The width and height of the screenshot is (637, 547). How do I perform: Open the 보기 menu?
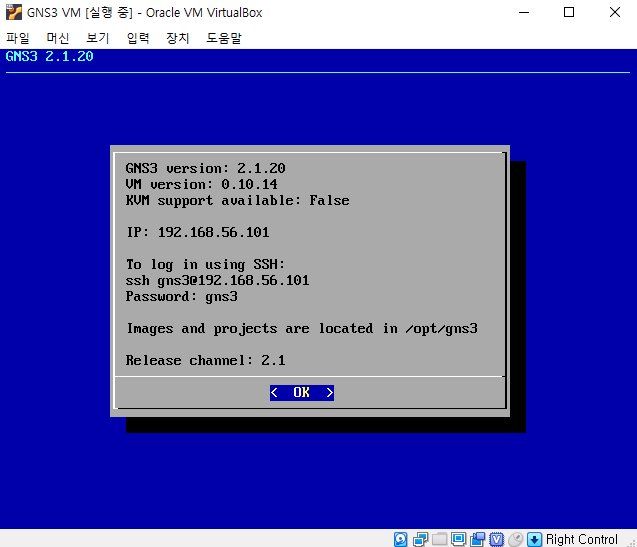click(98, 38)
